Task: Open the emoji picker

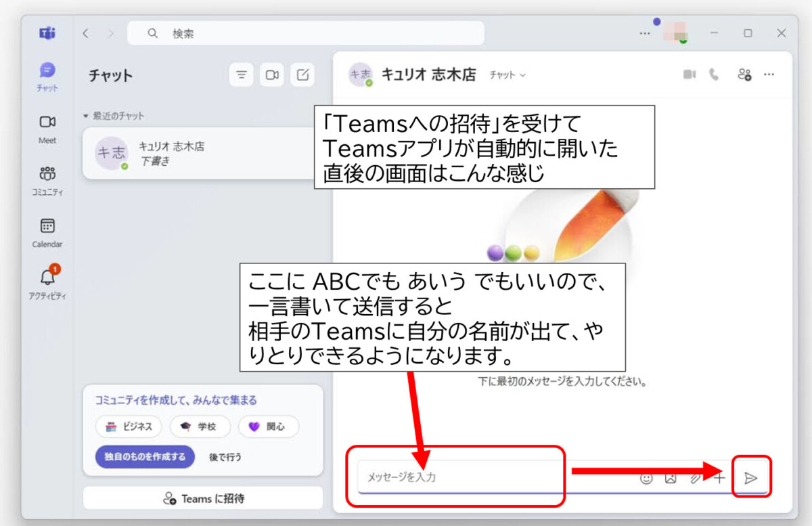Action: (x=647, y=478)
